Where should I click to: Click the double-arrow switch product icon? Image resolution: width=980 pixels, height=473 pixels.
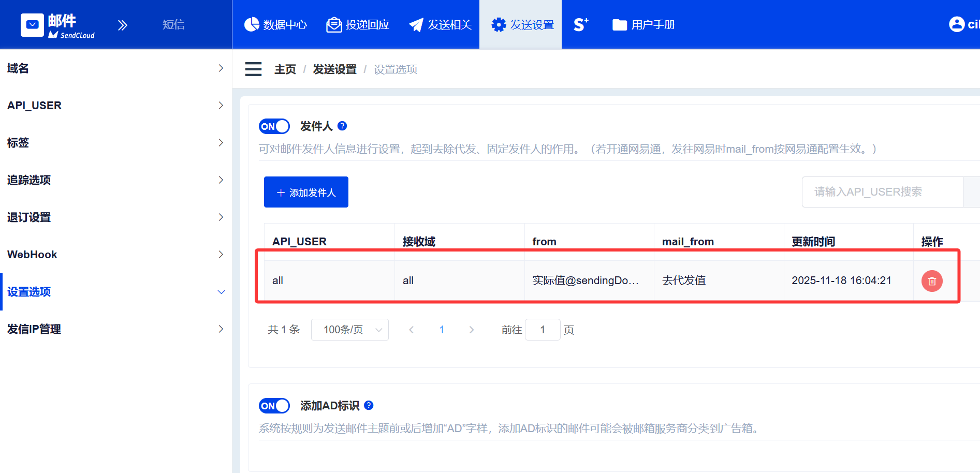122,25
